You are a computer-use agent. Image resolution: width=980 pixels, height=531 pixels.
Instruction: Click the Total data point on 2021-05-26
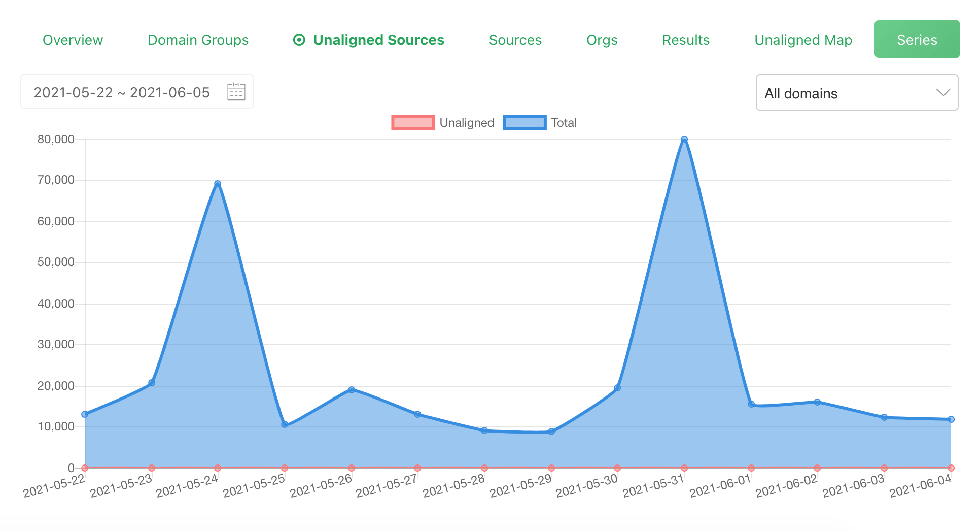tap(352, 390)
